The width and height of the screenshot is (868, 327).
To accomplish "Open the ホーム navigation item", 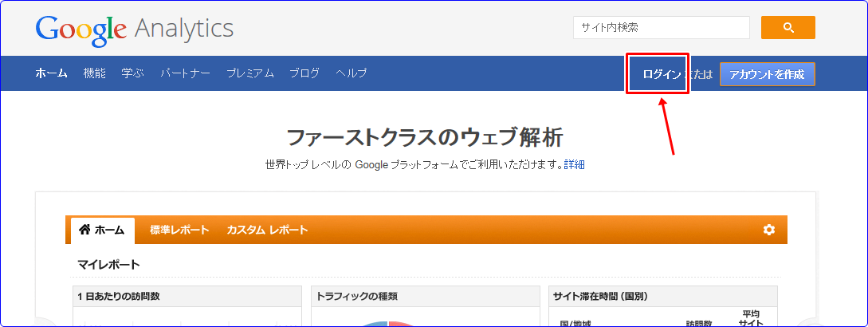I will pyautogui.click(x=52, y=73).
